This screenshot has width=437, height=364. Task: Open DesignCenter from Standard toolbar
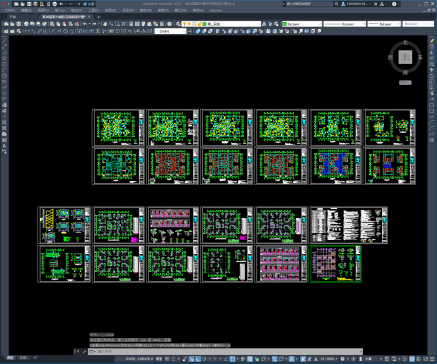pyautogui.click(x=137, y=24)
